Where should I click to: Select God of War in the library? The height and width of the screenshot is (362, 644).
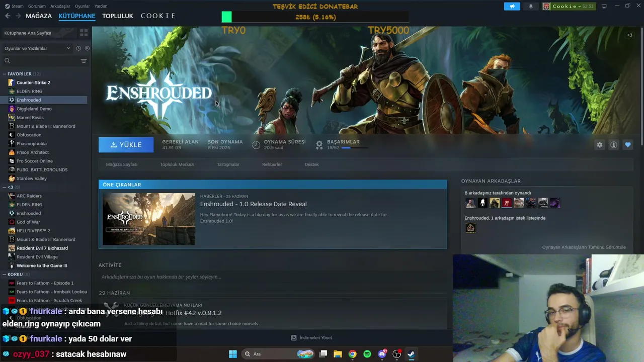coord(28,222)
